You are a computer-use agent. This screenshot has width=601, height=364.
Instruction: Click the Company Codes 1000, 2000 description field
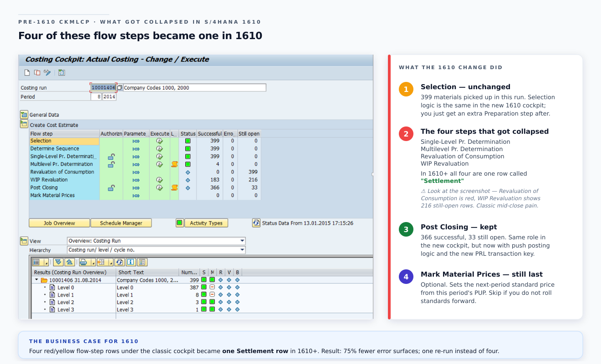tap(194, 87)
